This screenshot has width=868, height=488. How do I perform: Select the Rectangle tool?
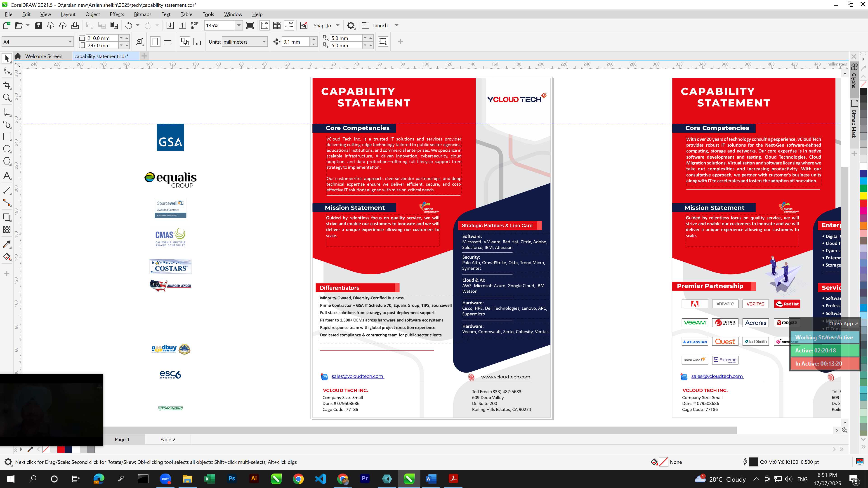[7, 137]
